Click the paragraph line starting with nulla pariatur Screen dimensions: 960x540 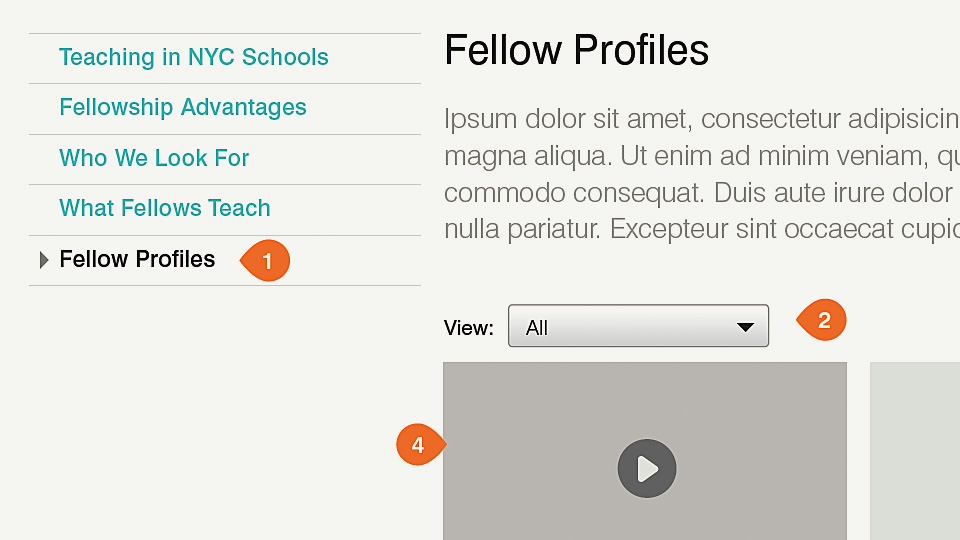coord(700,228)
